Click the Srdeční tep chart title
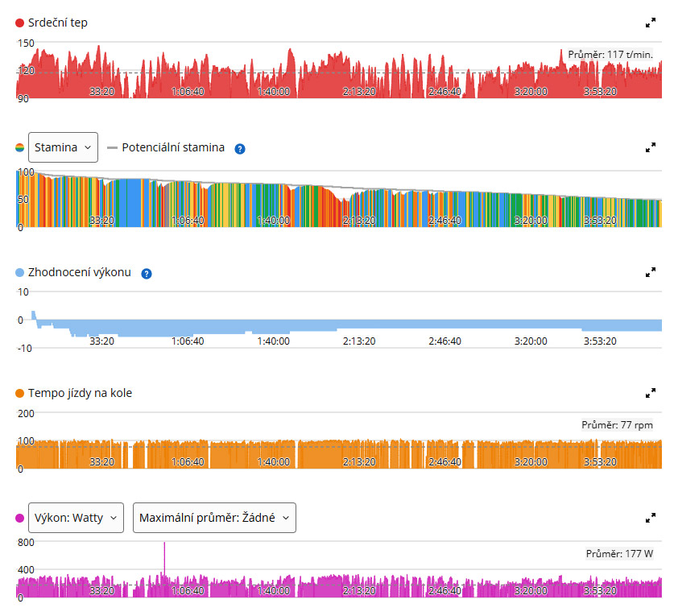This screenshot has width=674, height=616. tap(58, 23)
